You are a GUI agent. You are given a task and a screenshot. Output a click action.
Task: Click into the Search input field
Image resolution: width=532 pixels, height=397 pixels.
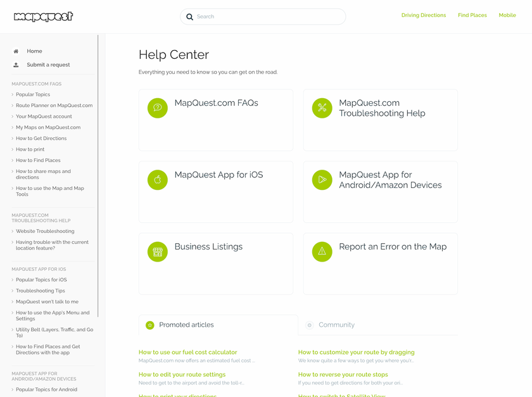266,16
